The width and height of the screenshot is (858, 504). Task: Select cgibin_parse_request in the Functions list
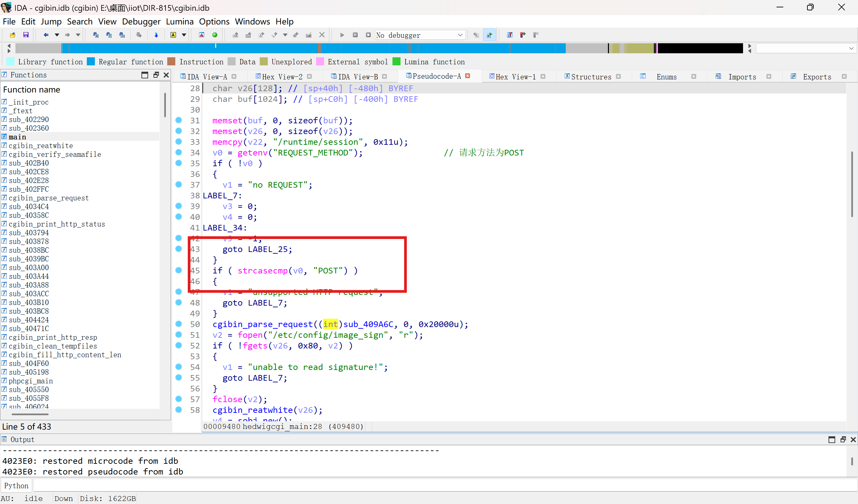[80, 198]
